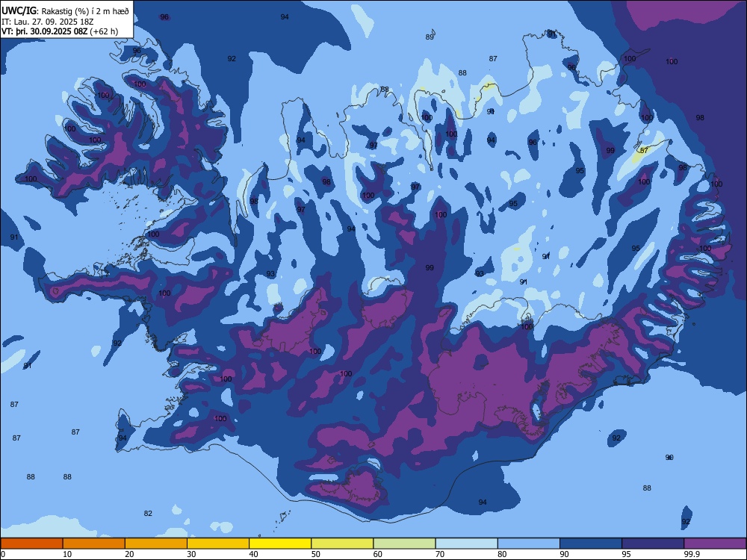Click the legend tick label '0'
The height and width of the screenshot is (560, 747).
pos(2,554)
